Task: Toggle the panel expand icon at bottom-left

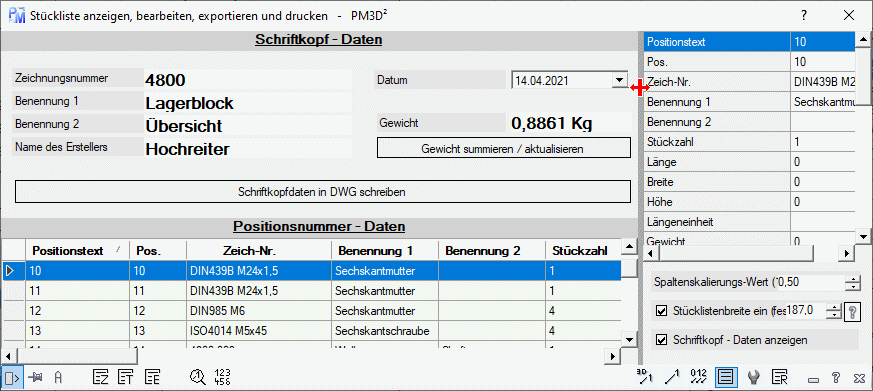Action: pos(12,378)
